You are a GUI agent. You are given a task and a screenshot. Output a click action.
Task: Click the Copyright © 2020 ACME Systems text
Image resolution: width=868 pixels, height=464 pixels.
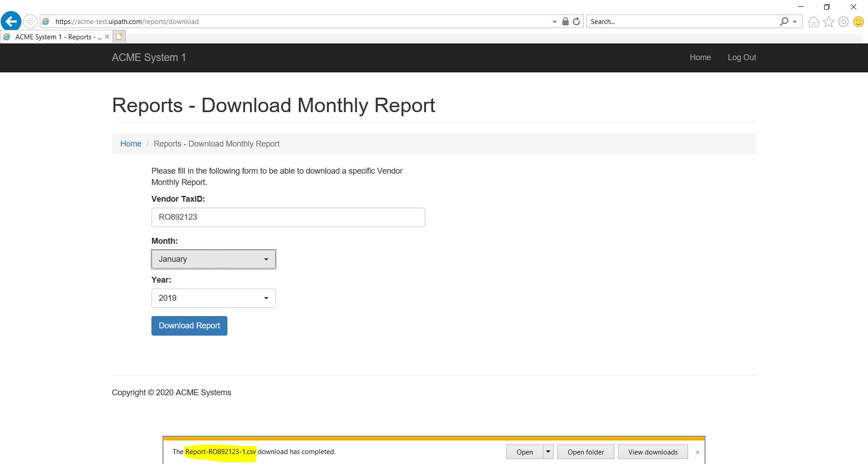click(x=171, y=393)
